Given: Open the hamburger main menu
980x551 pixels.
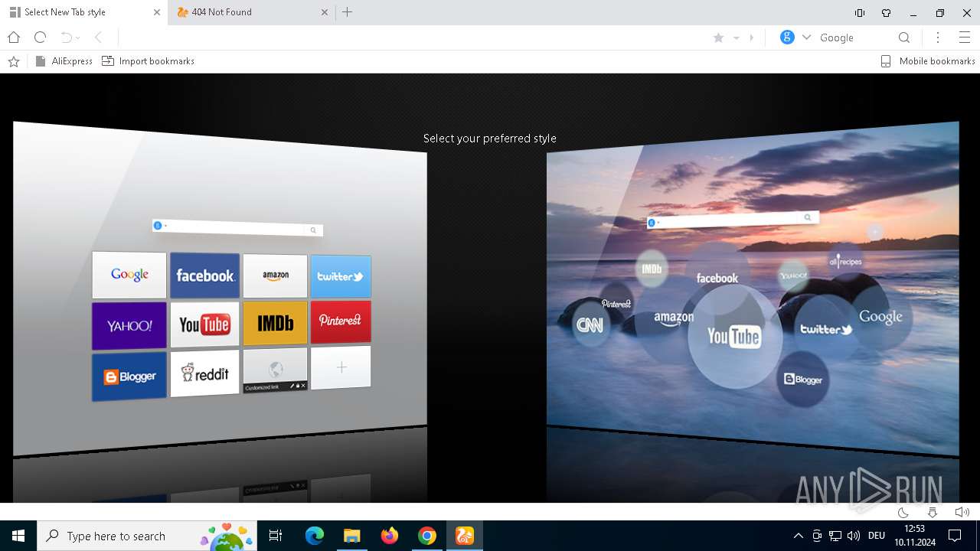Looking at the screenshot, I should (965, 37).
